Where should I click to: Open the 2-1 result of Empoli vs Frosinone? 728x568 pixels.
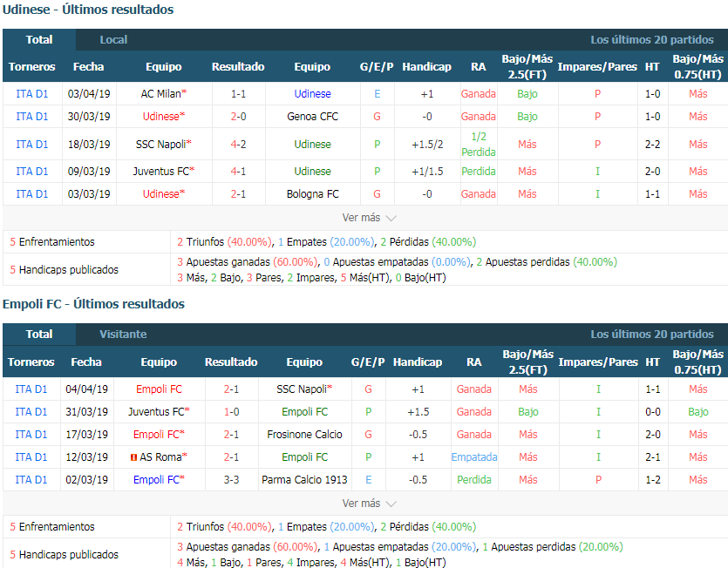pos(231,435)
